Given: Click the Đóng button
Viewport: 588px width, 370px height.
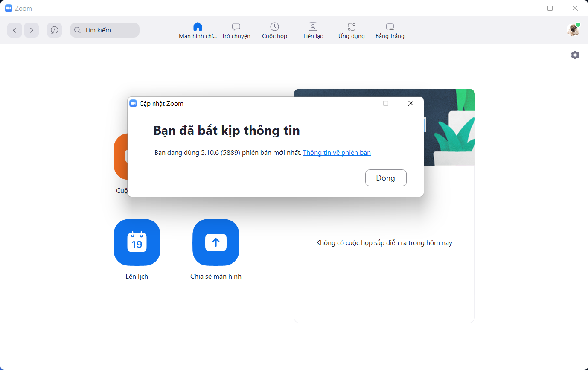Looking at the screenshot, I should point(385,178).
